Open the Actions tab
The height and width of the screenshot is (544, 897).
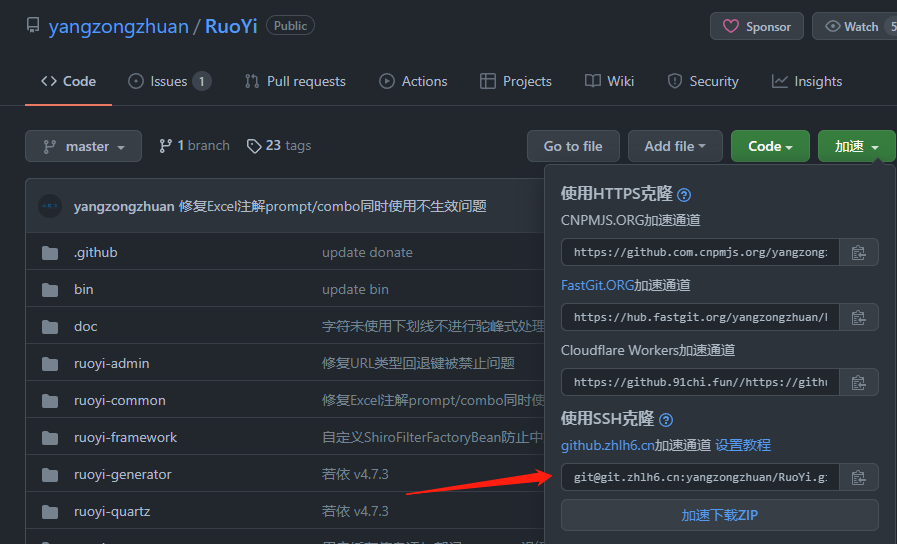click(413, 81)
